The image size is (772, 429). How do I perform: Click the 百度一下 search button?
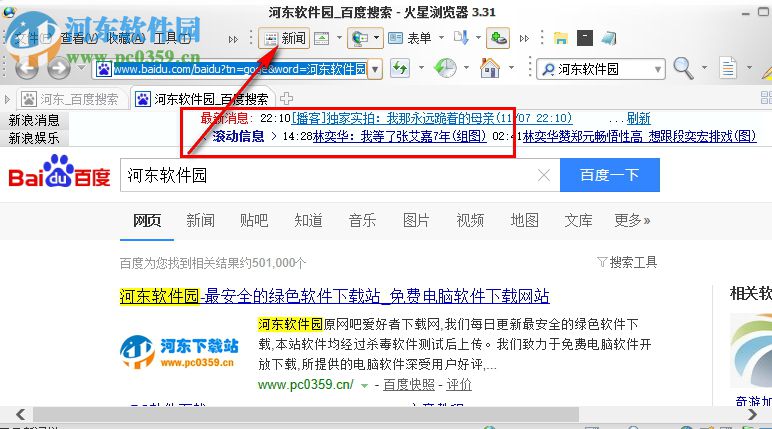[610, 175]
